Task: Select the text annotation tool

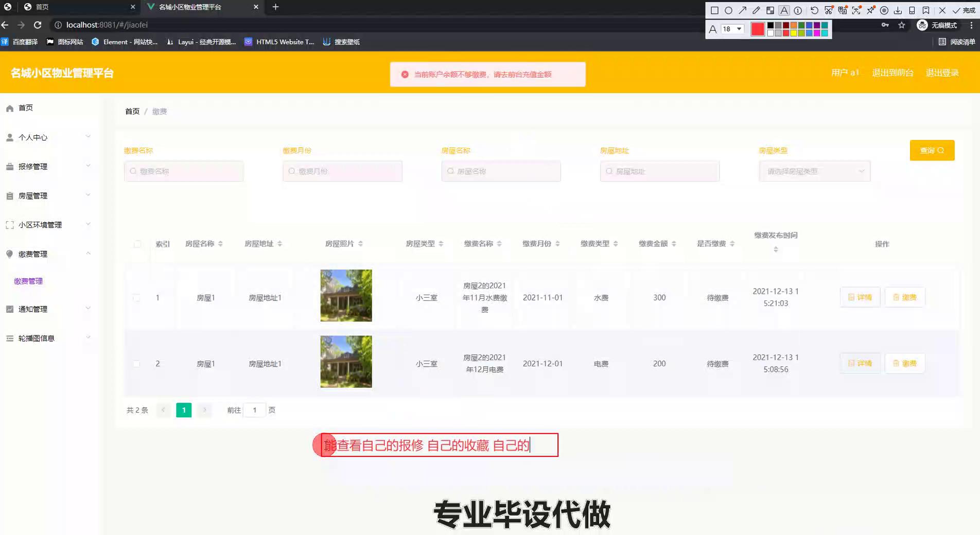Action: coord(784,10)
